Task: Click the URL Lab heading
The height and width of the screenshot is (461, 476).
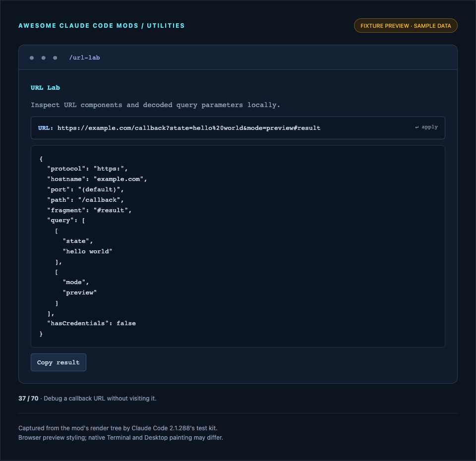Action: click(45, 88)
